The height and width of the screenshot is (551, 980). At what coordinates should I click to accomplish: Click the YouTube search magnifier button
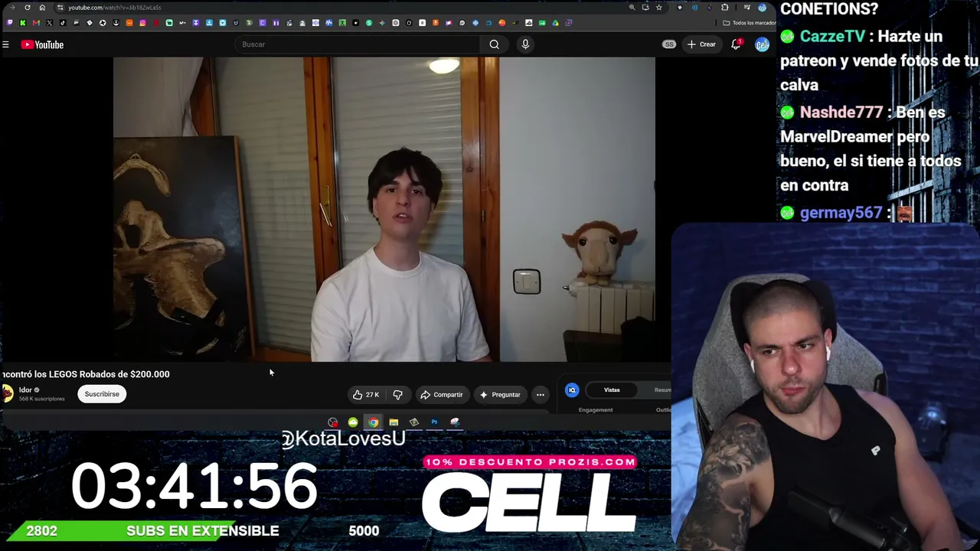coord(495,44)
